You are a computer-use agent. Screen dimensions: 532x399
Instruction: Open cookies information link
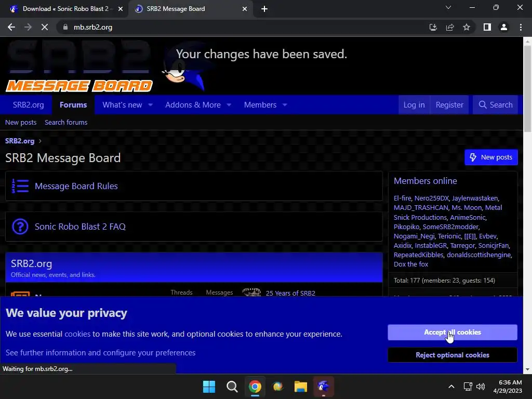[77, 334]
